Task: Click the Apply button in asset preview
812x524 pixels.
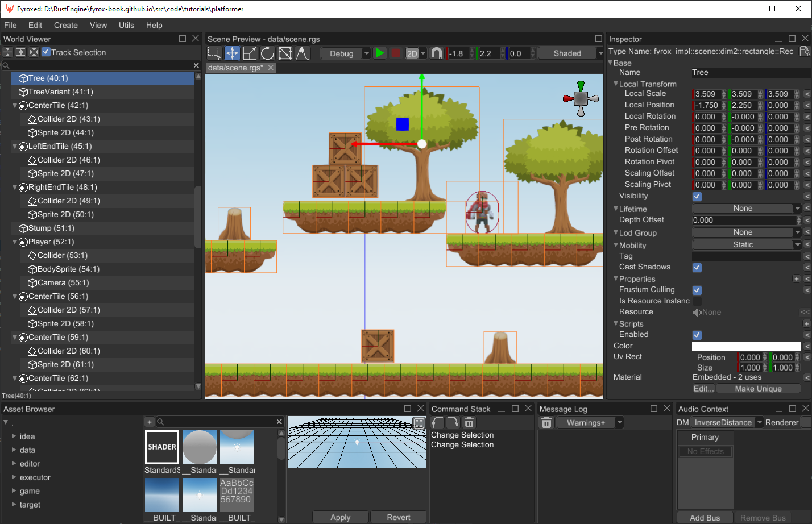Action: (x=341, y=517)
